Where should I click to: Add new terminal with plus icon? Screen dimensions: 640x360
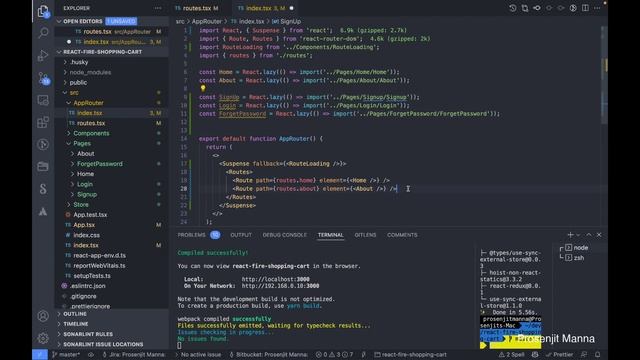tap(570, 235)
